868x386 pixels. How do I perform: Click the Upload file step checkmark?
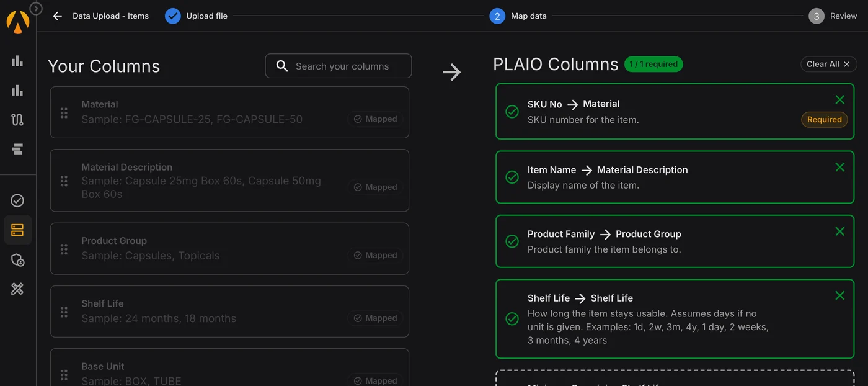173,16
